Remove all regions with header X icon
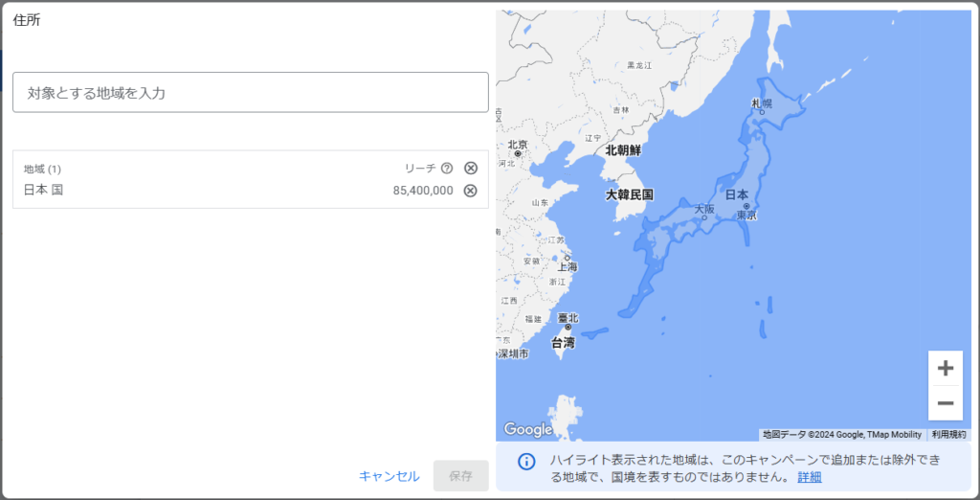The image size is (980, 500). click(470, 169)
